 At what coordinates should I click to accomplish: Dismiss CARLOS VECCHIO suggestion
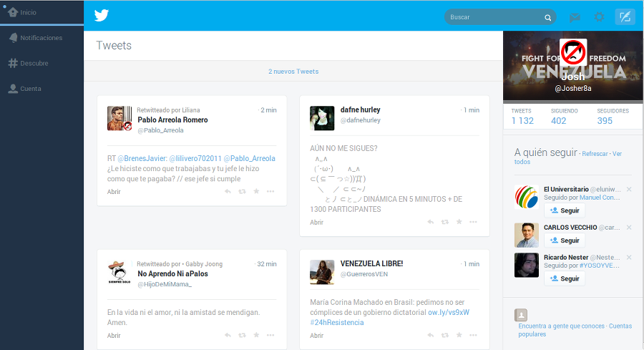629,227
